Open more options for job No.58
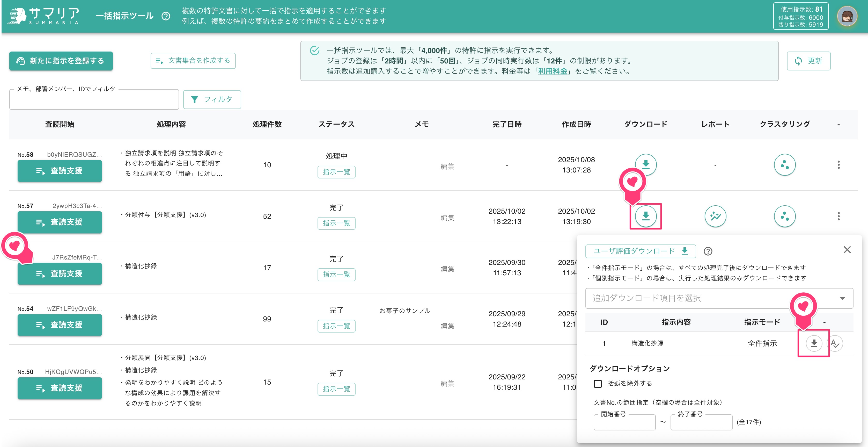868x447 pixels. 838,164
